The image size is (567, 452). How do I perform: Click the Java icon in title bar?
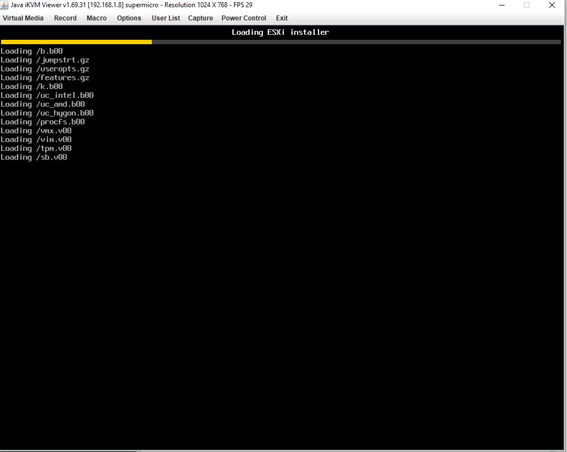(x=4, y=5)
